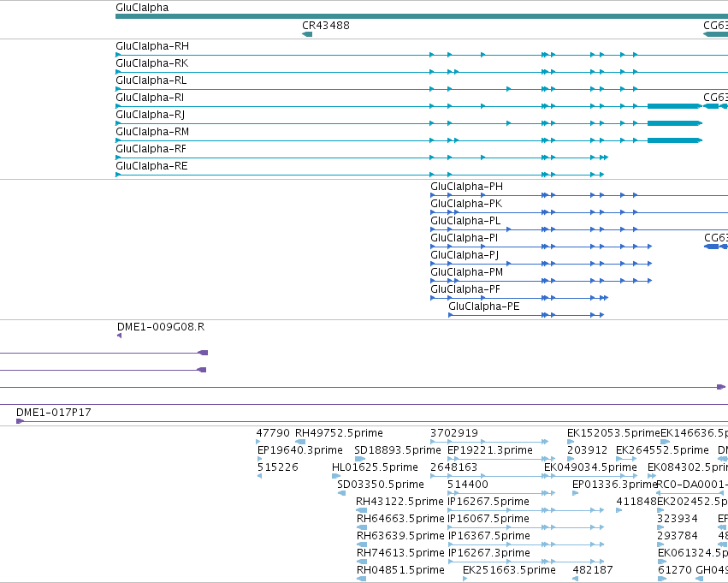The image size is (728, 583).
Task: Select the RH64663.5prime EST label
Action: 400,520
